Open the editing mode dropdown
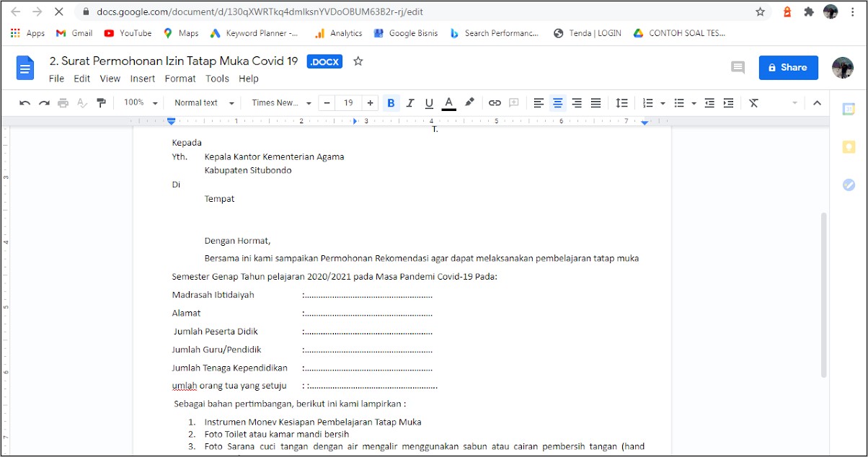Viewport: 868px width, 457px height. [795, 103]
